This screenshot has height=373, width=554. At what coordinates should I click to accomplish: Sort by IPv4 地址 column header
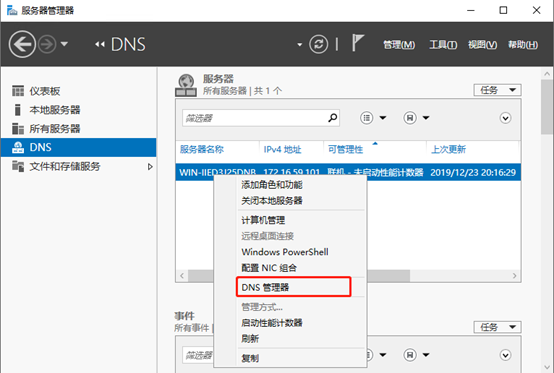(282, 149)
